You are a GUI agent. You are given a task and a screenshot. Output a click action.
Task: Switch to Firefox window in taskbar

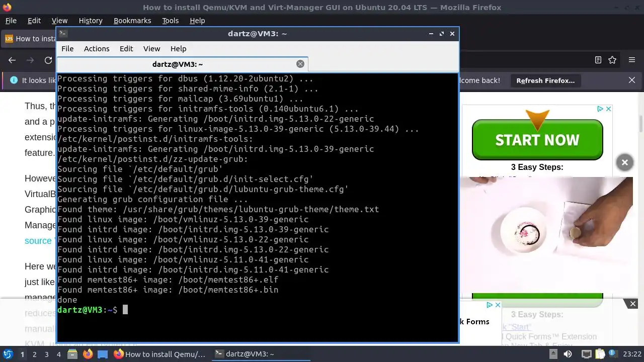pos(159,354)
